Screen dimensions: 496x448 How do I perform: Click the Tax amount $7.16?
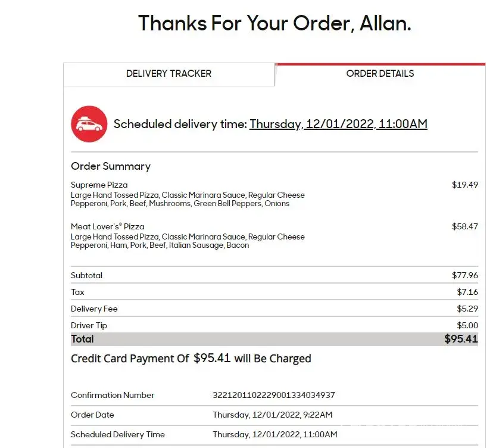pos(467,292)
